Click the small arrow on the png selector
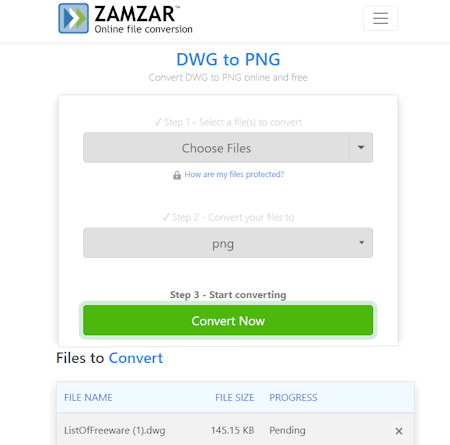The height and width of the screenshot is (445, 450). [362, 243]
